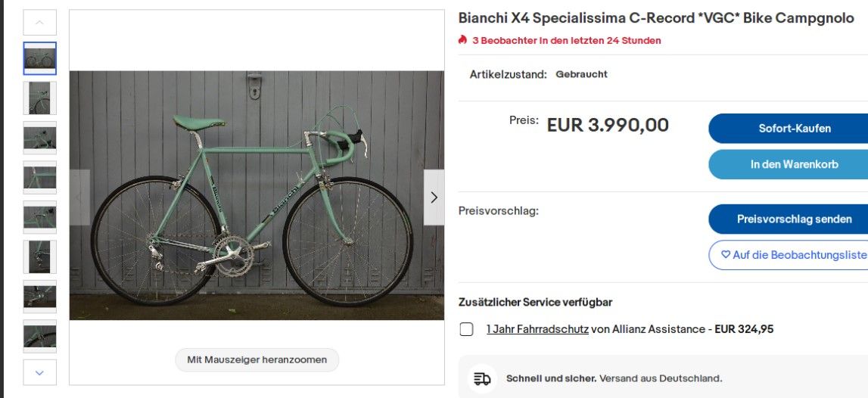Tick the 1 Jahr Fahrradschutz checkbox
The image size is (868, 398).
467,329
